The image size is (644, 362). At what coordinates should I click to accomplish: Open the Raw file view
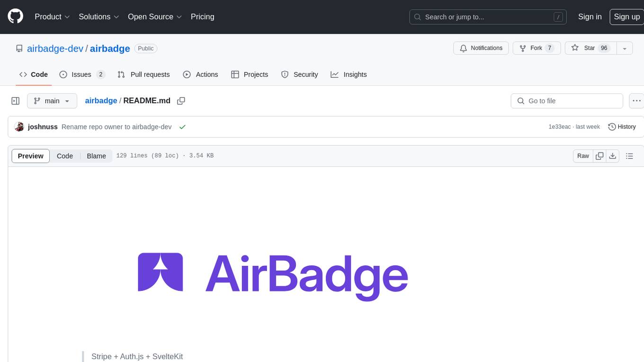tap(583, 156)
